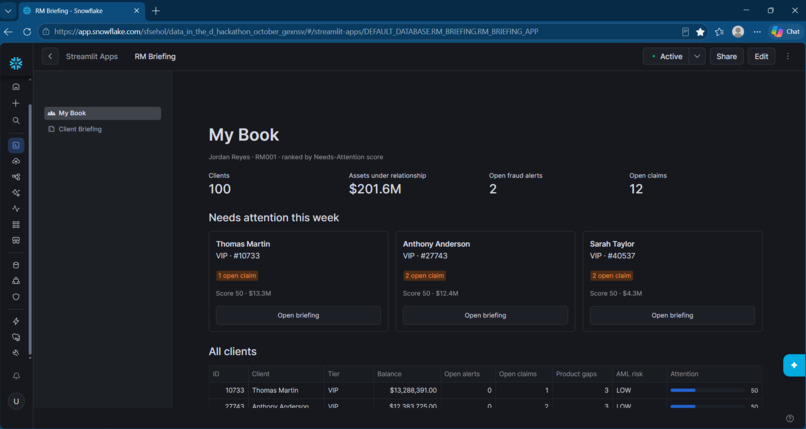This screenshot has width=806, height=429.
Task: Select the highlighted Projects icon in sidebar
Action: click(x=16, y=145)
